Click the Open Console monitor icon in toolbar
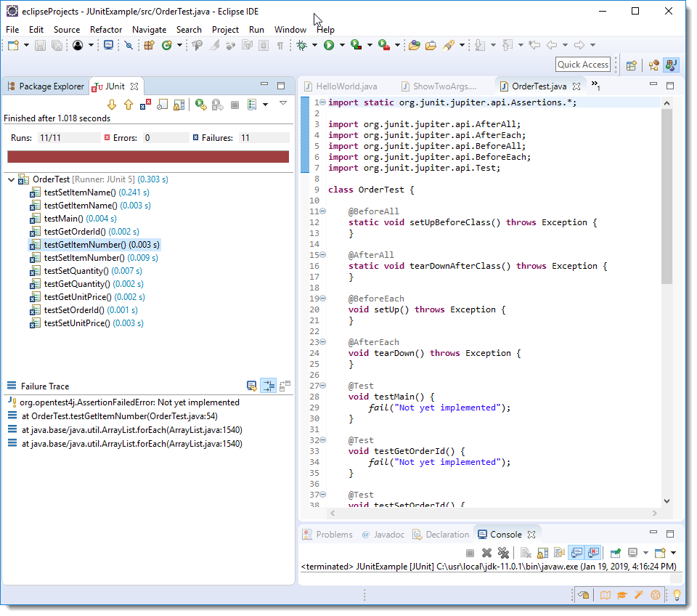This screenshot has width=697, height=616. 108,45
